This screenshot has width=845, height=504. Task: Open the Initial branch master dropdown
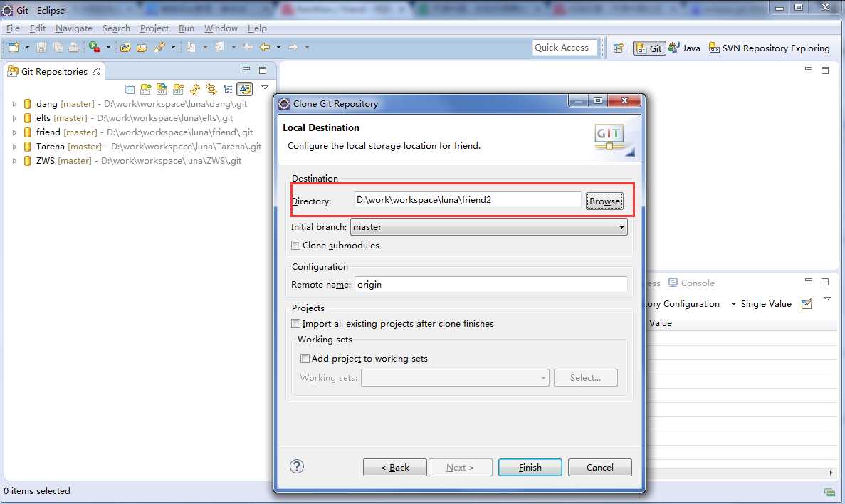[489, 227]
